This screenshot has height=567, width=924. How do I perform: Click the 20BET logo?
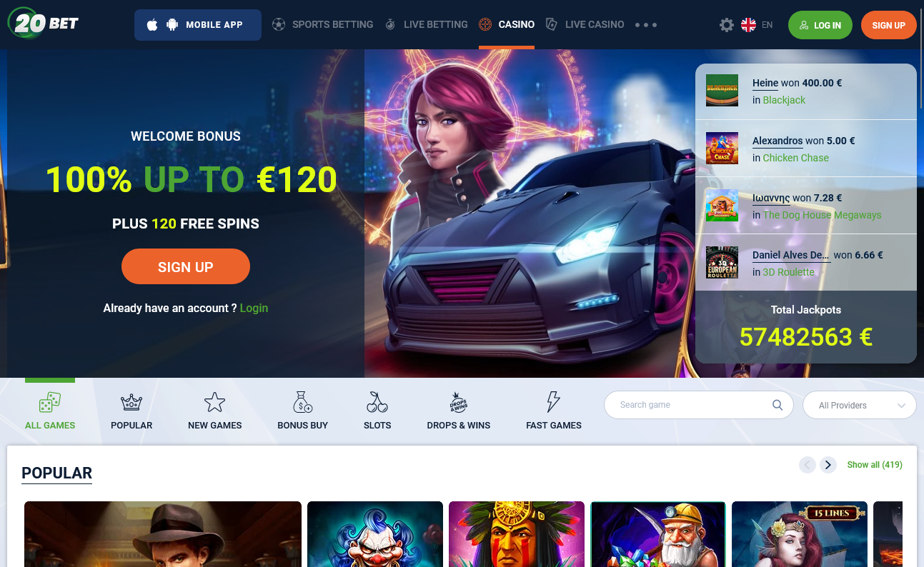(44, 24)
